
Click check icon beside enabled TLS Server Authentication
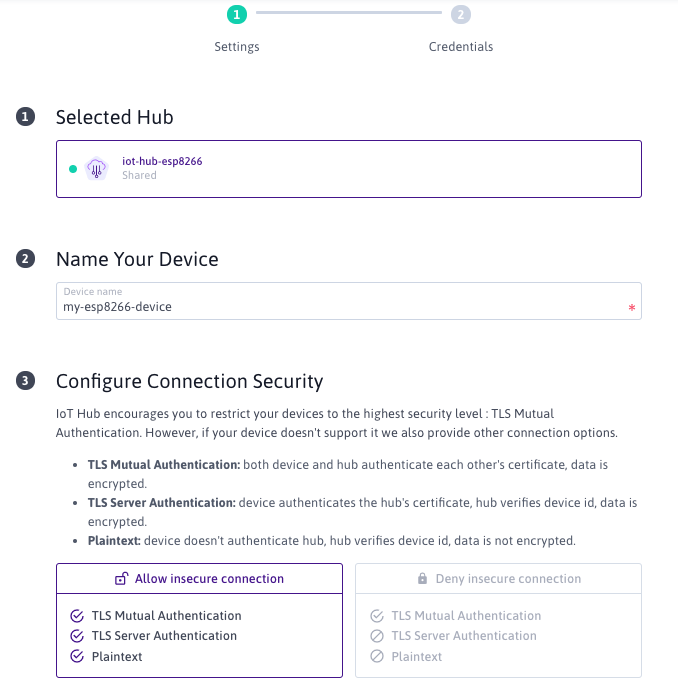(x=77, y=636)
